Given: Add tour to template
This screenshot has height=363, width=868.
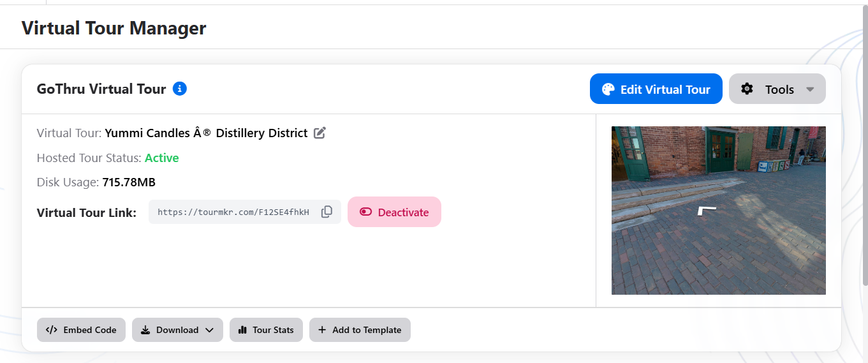Looking at the screenshot, I should (360, 330).
